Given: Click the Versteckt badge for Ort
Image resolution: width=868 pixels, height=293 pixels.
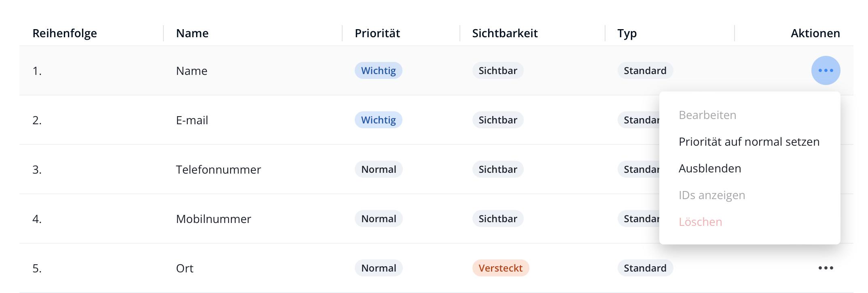Looking at the screenshot, I should [x=500, y=268].
